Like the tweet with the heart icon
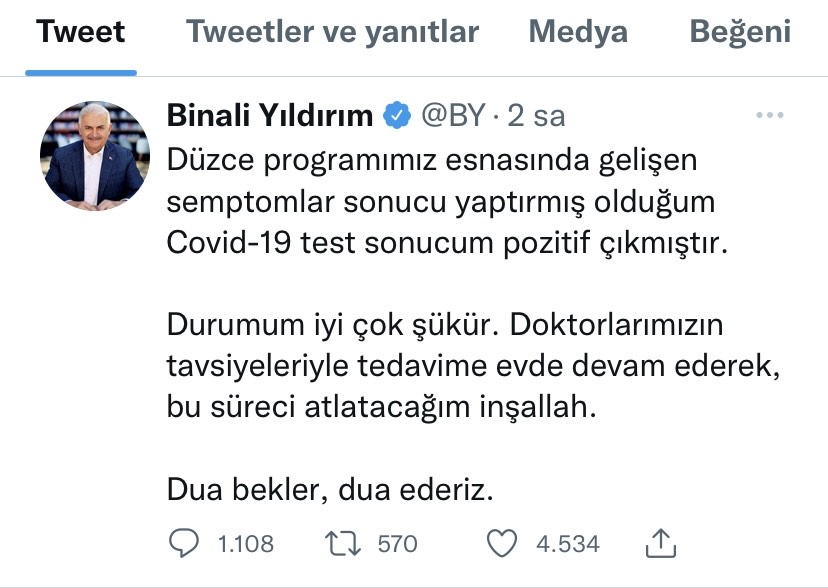 (501, 543)
